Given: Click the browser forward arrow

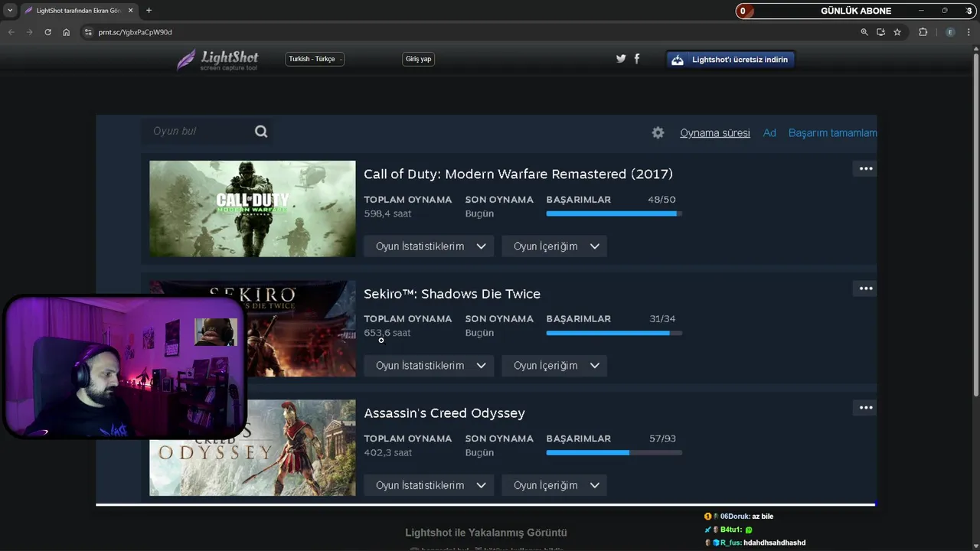Looking at the screenshot, I should [x=29, y=32].
